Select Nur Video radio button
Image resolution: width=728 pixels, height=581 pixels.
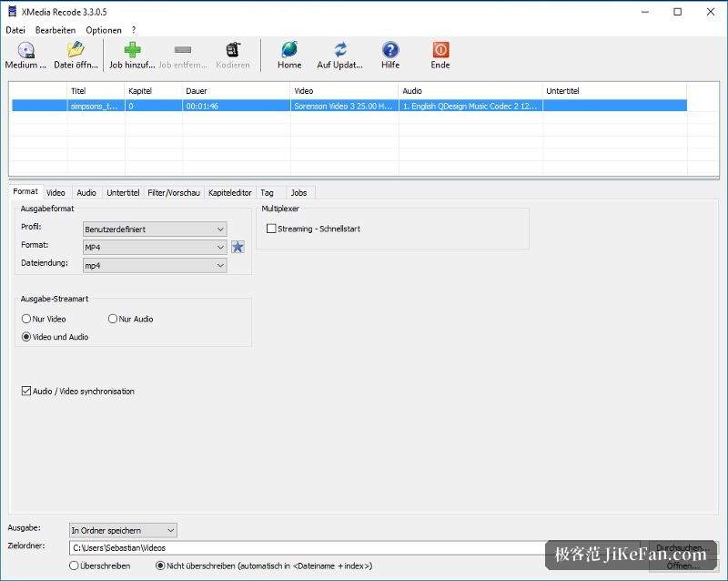[26, 319]
